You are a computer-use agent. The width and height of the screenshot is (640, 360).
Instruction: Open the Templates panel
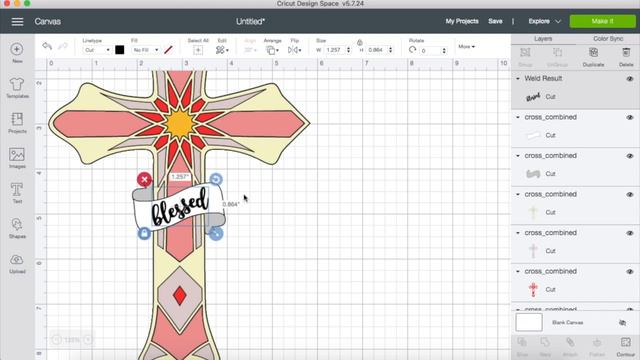point(17,84)
